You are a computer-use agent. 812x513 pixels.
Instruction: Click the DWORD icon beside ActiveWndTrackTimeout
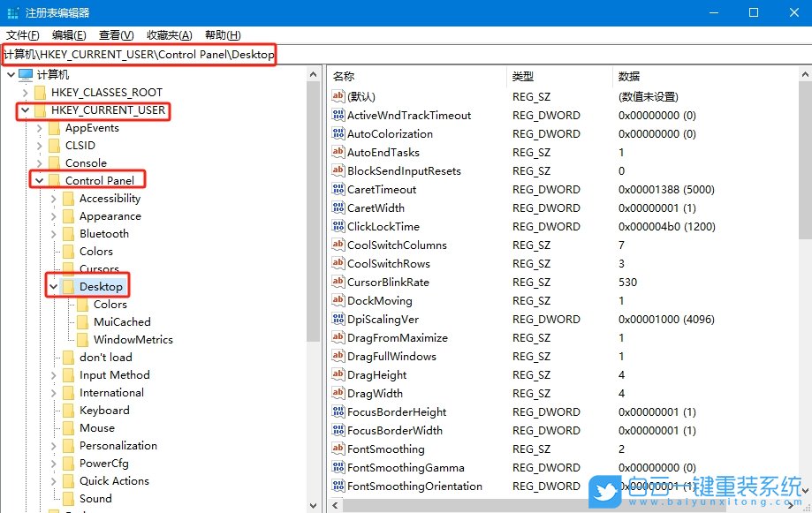pos(338,115)
